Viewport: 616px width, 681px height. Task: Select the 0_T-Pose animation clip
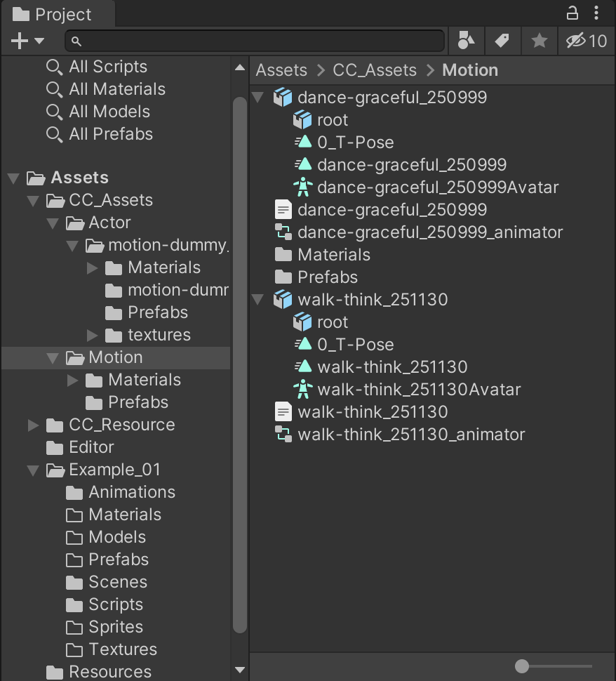(x=354, y=142)
